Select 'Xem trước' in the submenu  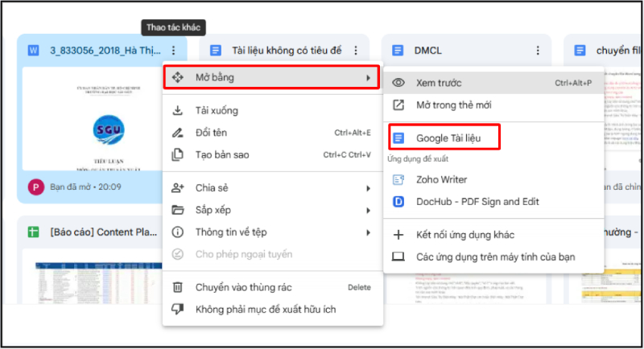point(493,83)
